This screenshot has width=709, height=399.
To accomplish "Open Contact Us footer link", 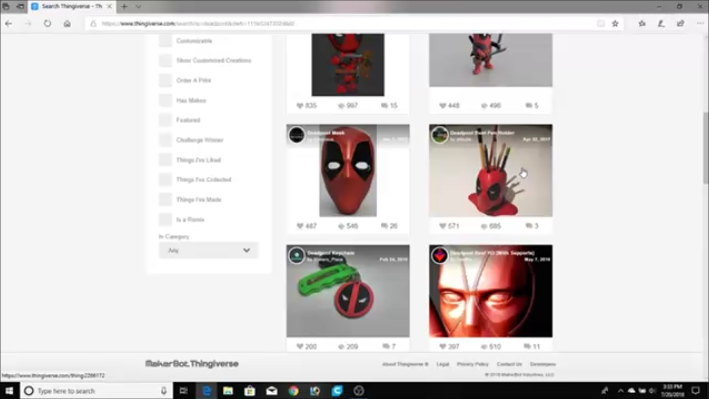I will pos(509,364).
